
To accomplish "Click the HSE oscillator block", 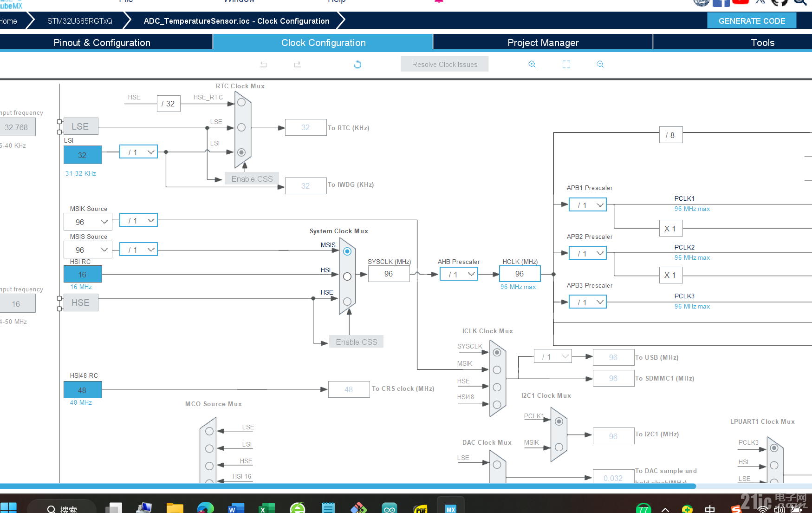I will [x=81, y=303].
